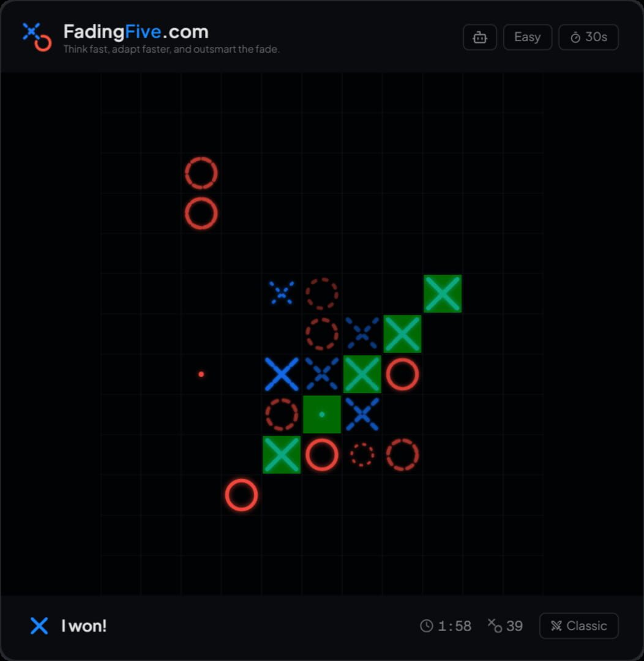Click the 'I won!' status text

coord(84,626)
